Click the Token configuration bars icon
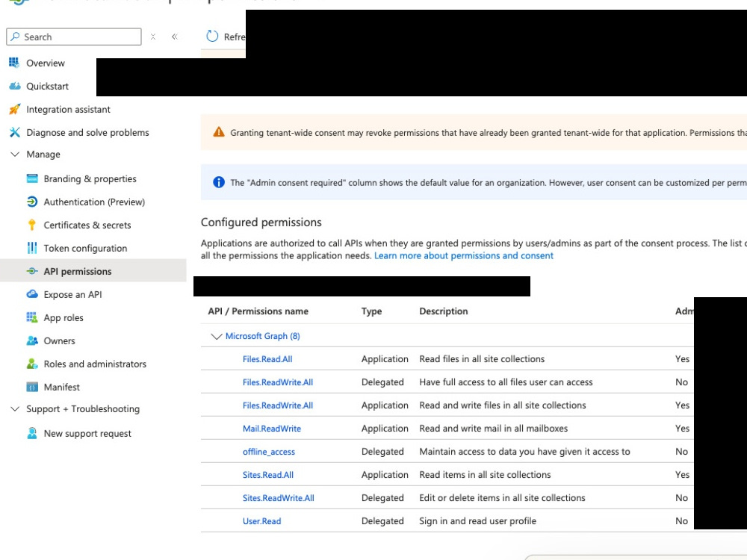This screenshot has height=560, width=747. pos(32,248)
